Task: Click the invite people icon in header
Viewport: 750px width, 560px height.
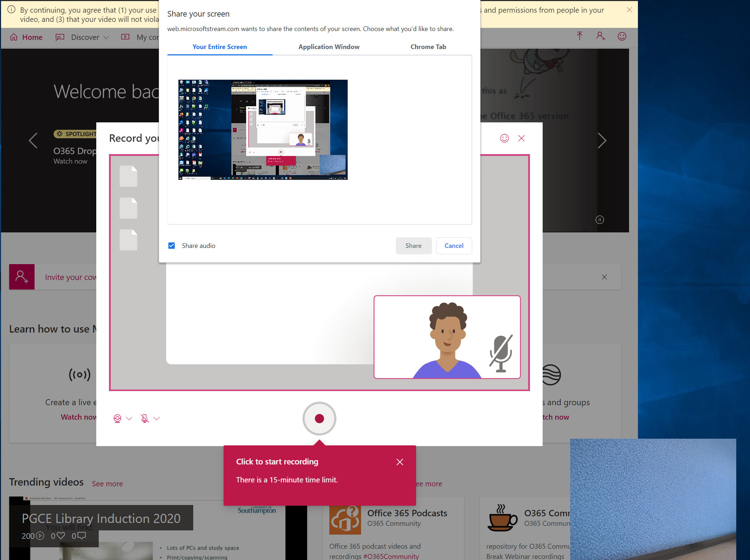Action: coord(600,36)
